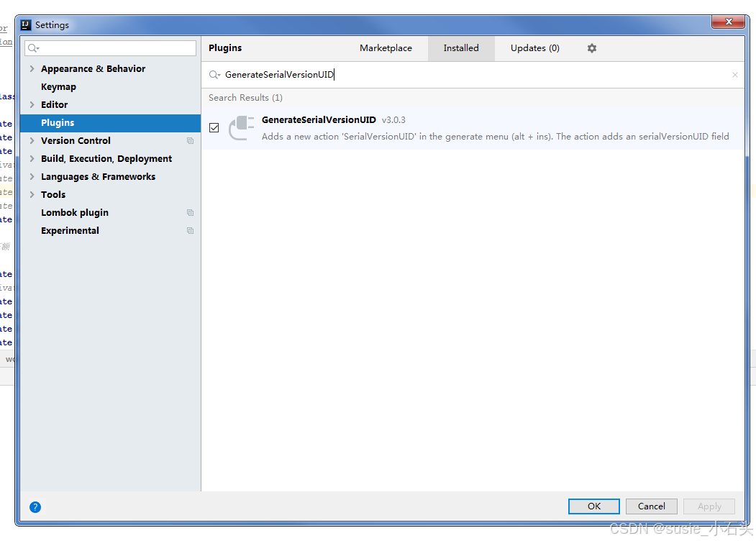Clear the plugin search using the X icon

(734, 74)
